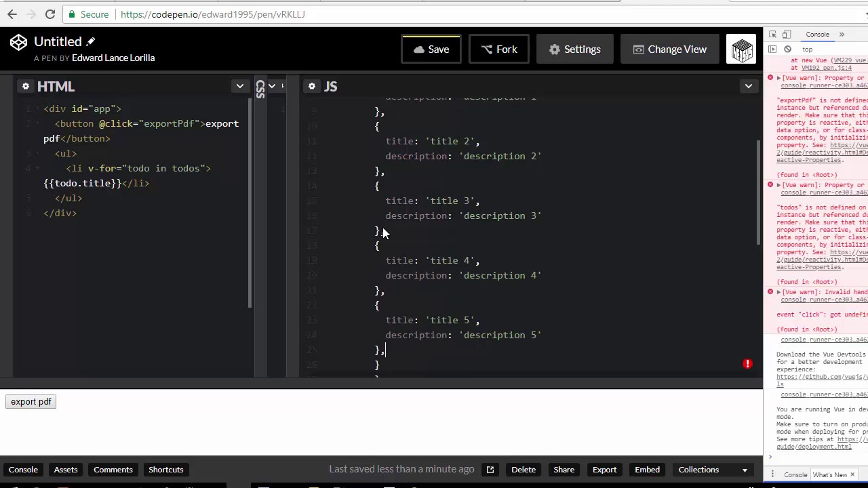Open the 'top' context selector
Viewport: 868px width, 488px height.
(x=808, y=49)
